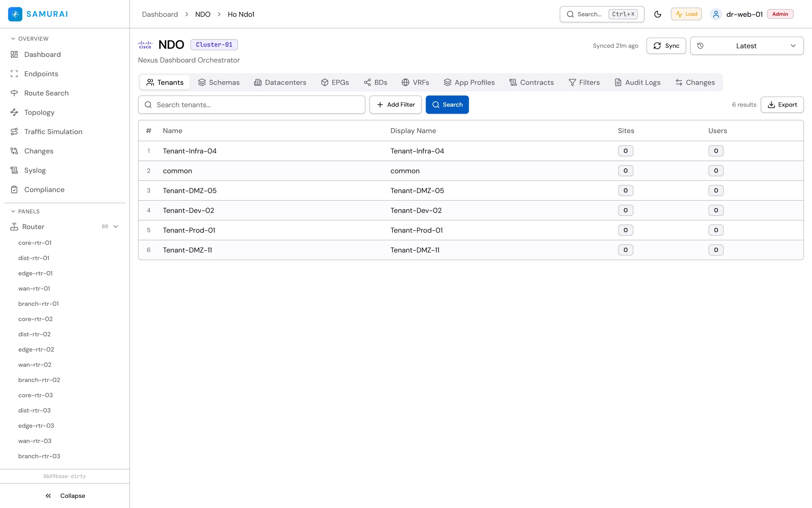
Task: Click the Add Filter button
Action: pos(396,105)
